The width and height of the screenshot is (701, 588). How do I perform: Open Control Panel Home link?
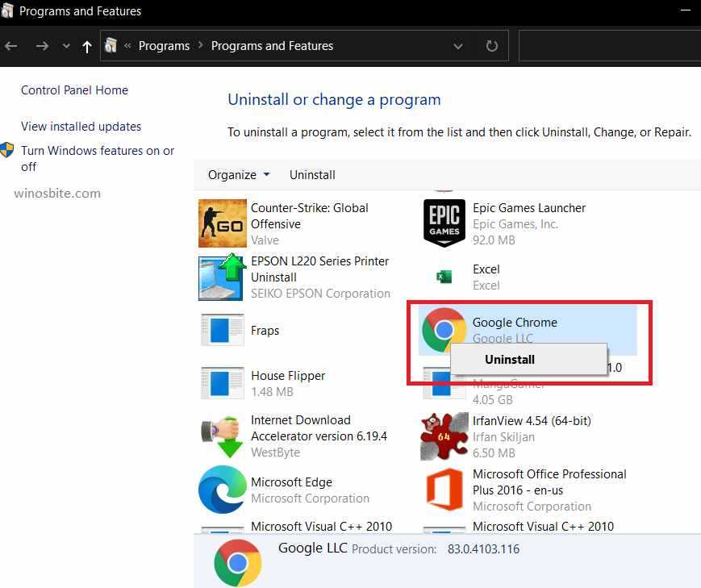pyautogui.click(x=75, y=90)
